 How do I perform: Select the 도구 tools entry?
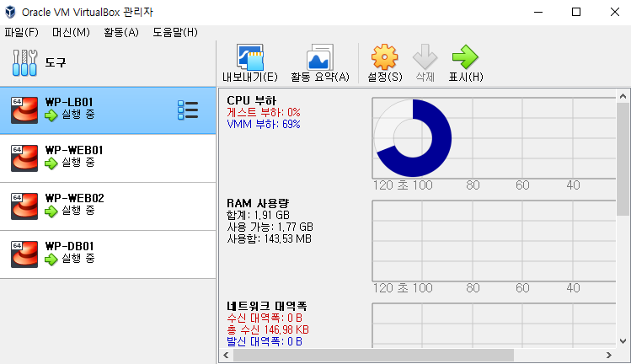108,63
